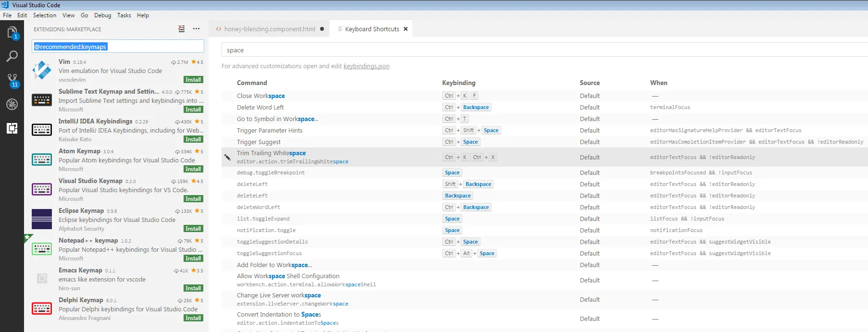Open the Edit menu

coord(22,15)
